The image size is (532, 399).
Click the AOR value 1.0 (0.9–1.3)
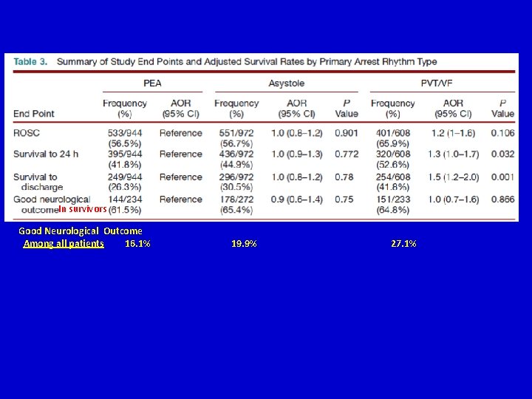(297, 154)
